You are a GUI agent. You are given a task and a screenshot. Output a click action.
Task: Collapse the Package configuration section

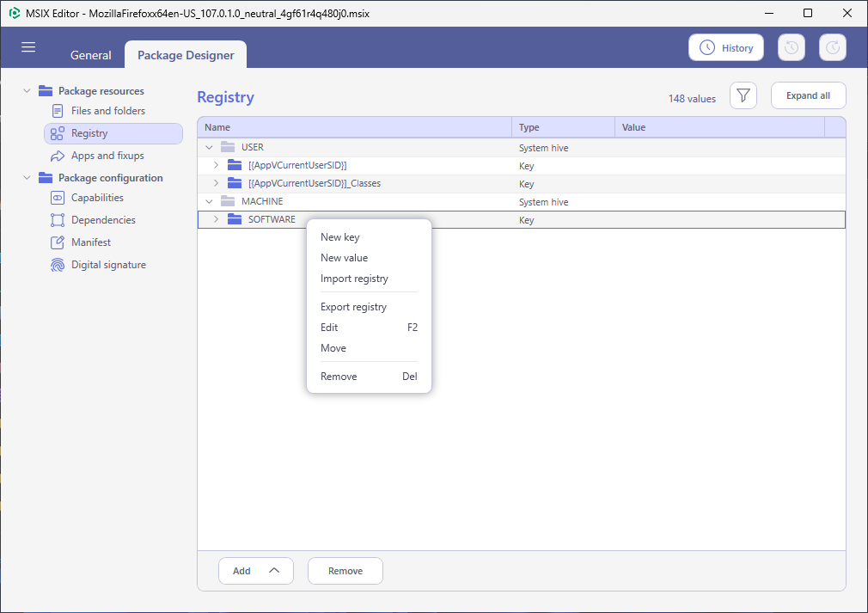(27, 178)
